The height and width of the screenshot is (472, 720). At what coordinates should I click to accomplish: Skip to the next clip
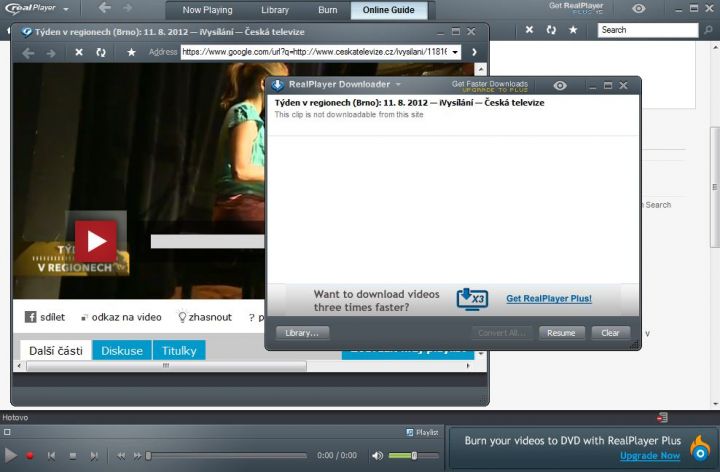tap(94, 456)
